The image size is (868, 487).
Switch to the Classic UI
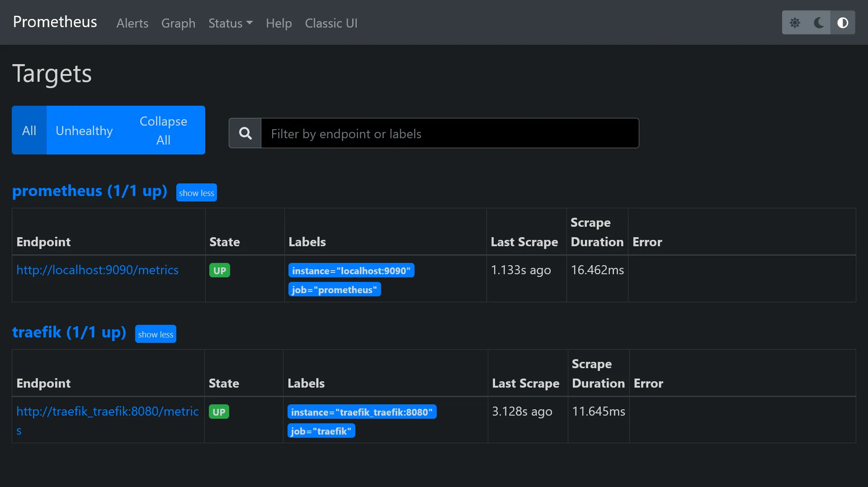coord(331,23)
